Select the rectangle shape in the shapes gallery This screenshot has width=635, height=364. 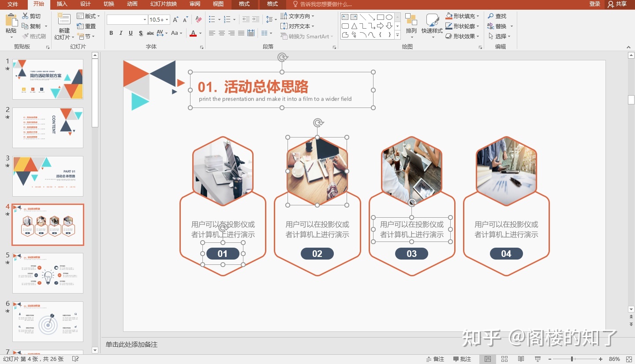click(x=380, y=17)
